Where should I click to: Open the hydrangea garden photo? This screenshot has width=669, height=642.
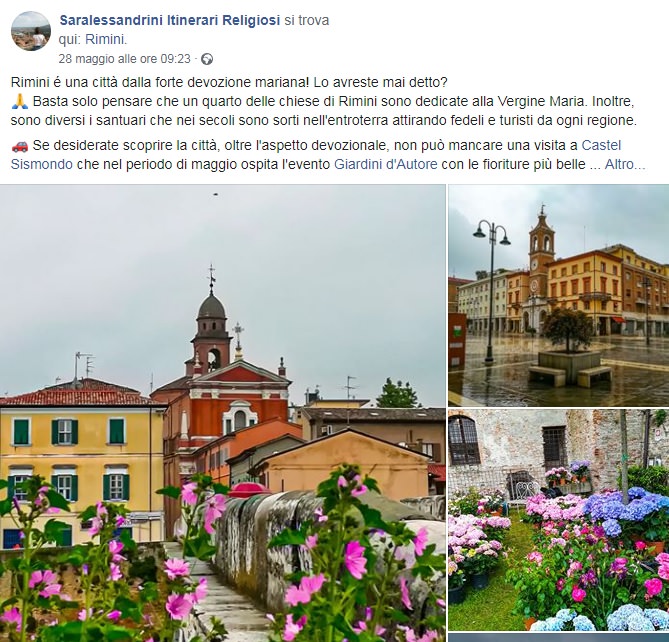click(x=558, y=520)
